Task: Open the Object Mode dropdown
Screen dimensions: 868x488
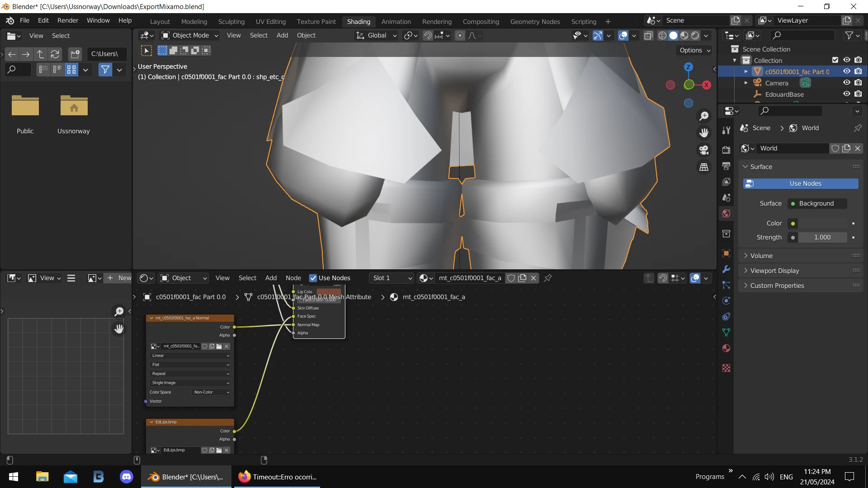Action: [x=190, y=35]
